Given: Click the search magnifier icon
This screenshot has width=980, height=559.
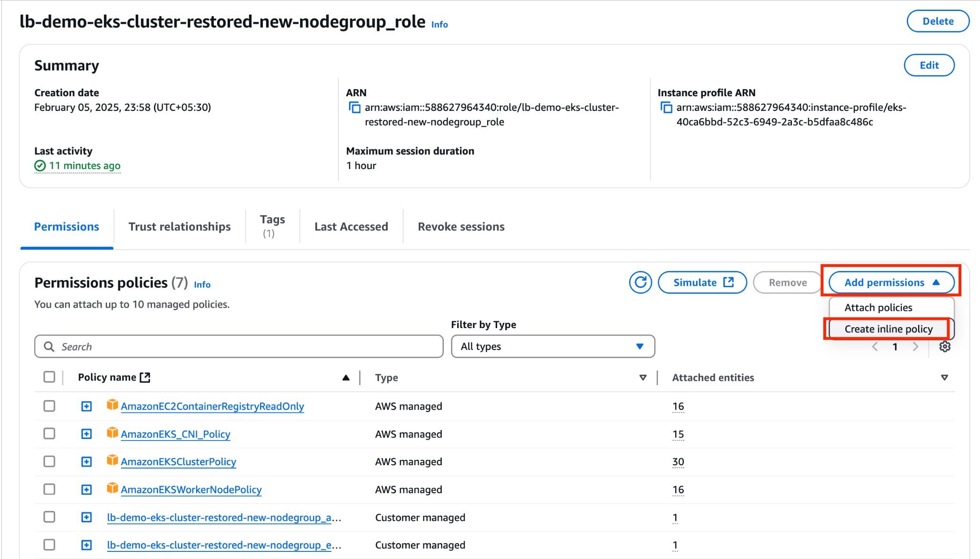Looking at the screenshot, I should click(49, 347).
